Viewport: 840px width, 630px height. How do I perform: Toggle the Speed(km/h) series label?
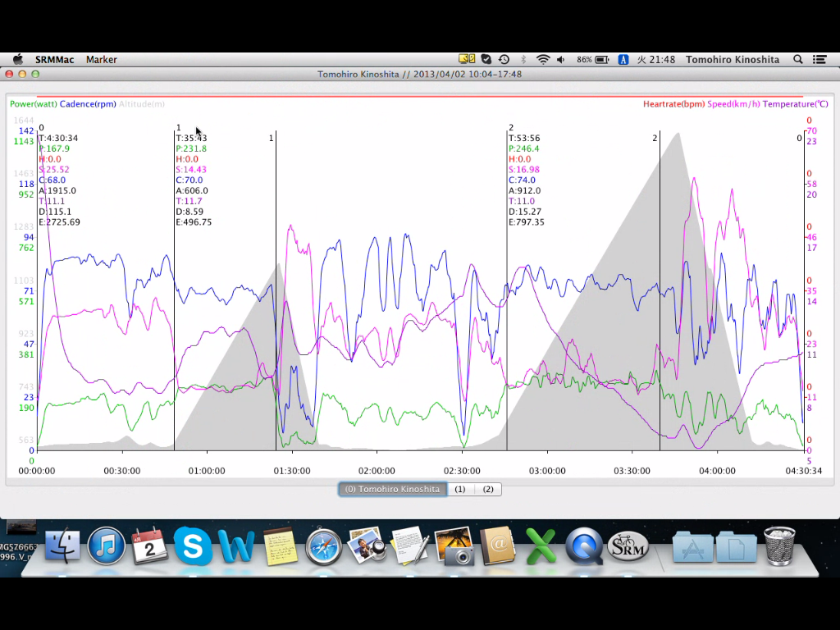(x=733, y=104)
